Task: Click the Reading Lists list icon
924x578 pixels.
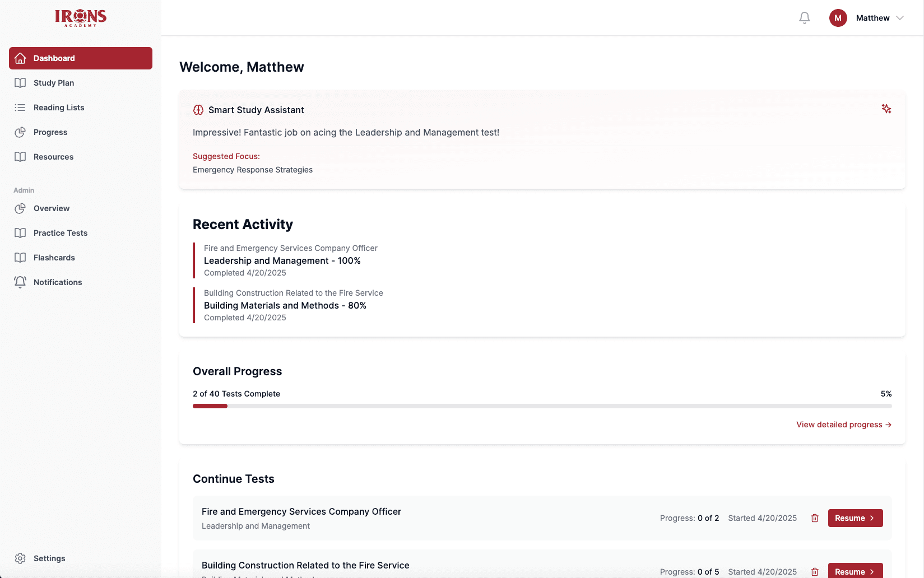Action: click(x=20, y=107)
